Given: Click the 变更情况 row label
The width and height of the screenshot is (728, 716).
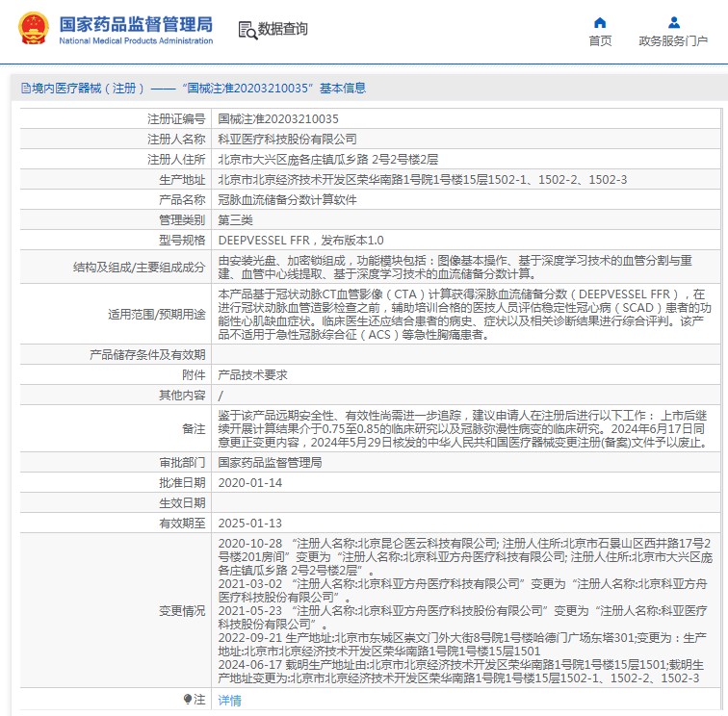Looking at the screenshot, I should (182, 611).
